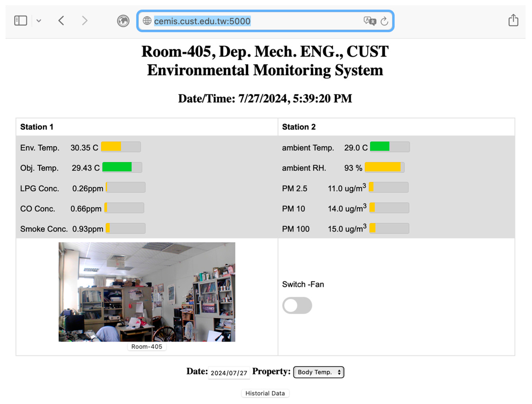Screen dimensions: 532x404
Task: Click the site globe icon in the address bar
Action: click(147, 21)
